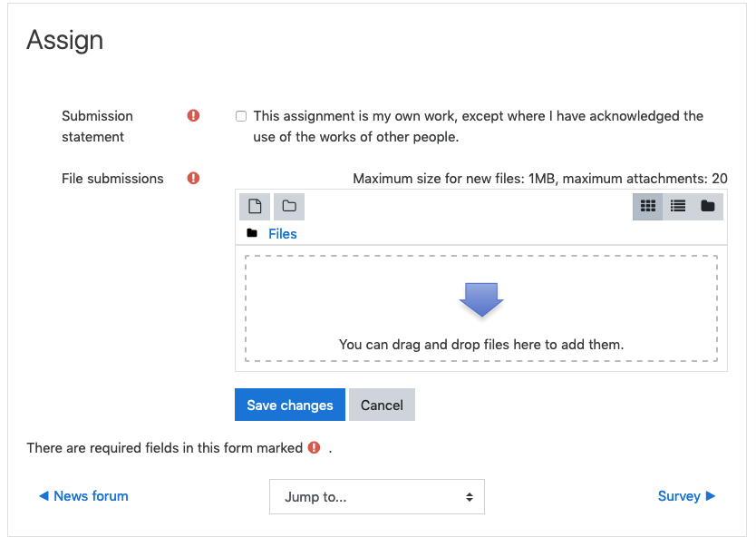Click the black folder icon beside Files
The height and width of the screenshot is (547, 756).
[252, 233]
